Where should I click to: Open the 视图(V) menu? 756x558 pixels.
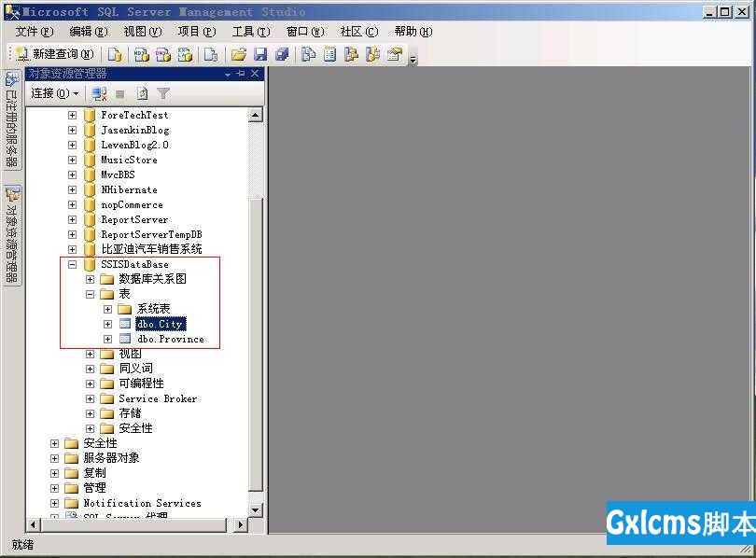pos(143,32)
